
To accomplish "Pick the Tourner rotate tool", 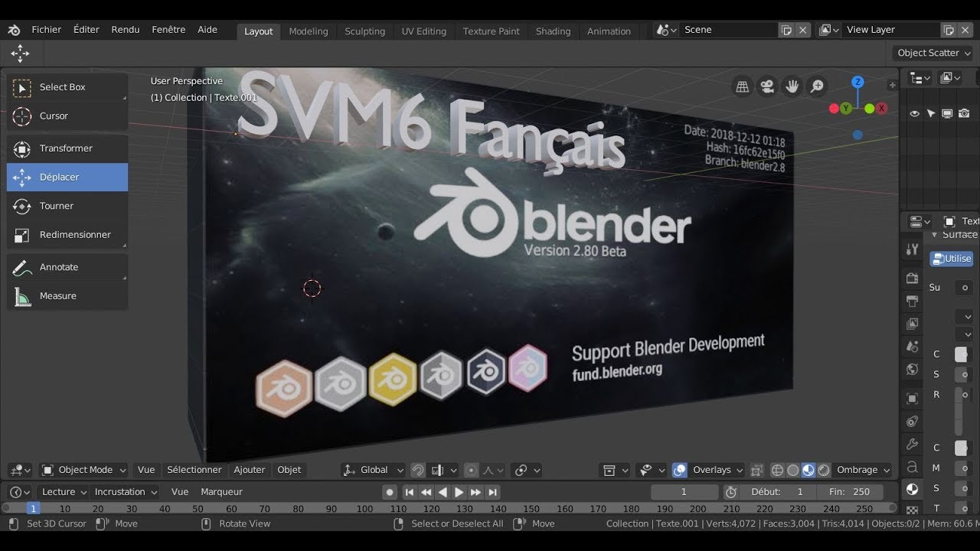I will point(67,206).
